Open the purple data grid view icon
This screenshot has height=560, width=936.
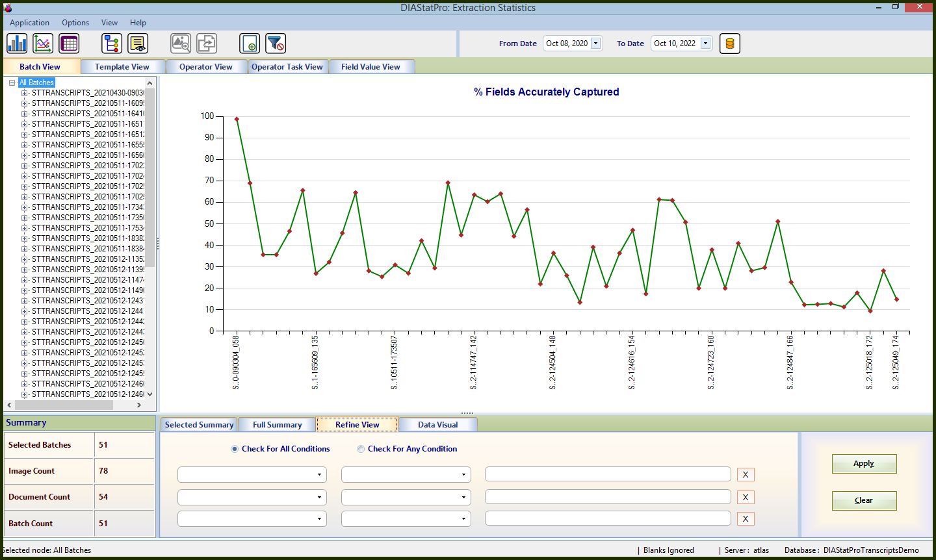(69, 44)
